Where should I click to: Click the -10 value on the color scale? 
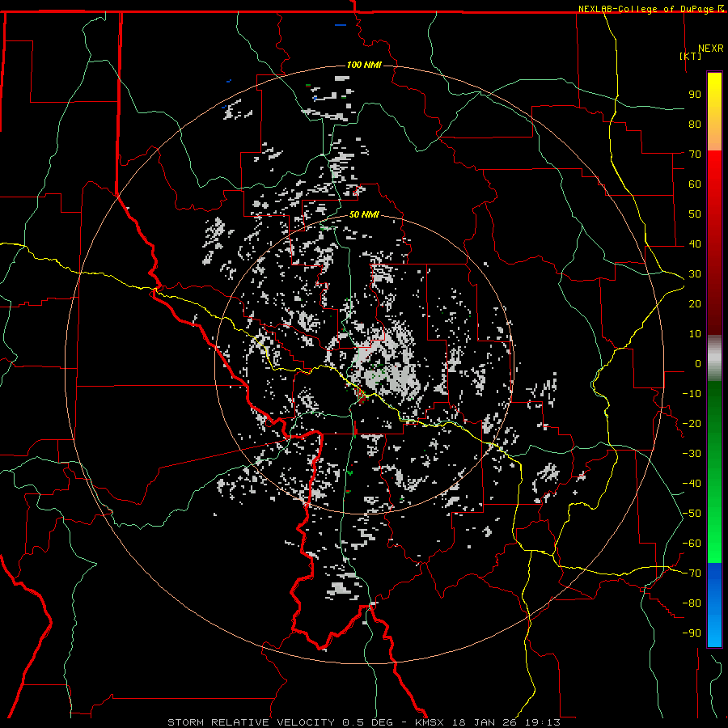[x=692, y=394]
